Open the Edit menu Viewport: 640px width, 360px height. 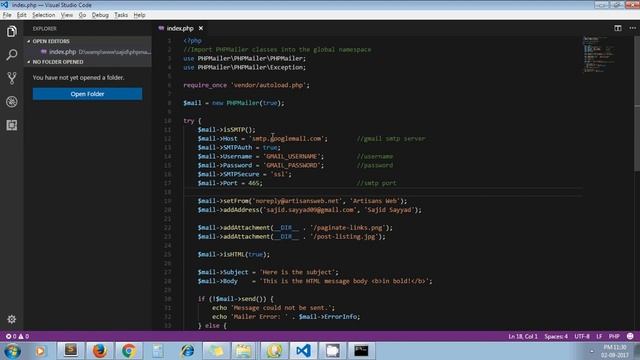click(22, 15)
